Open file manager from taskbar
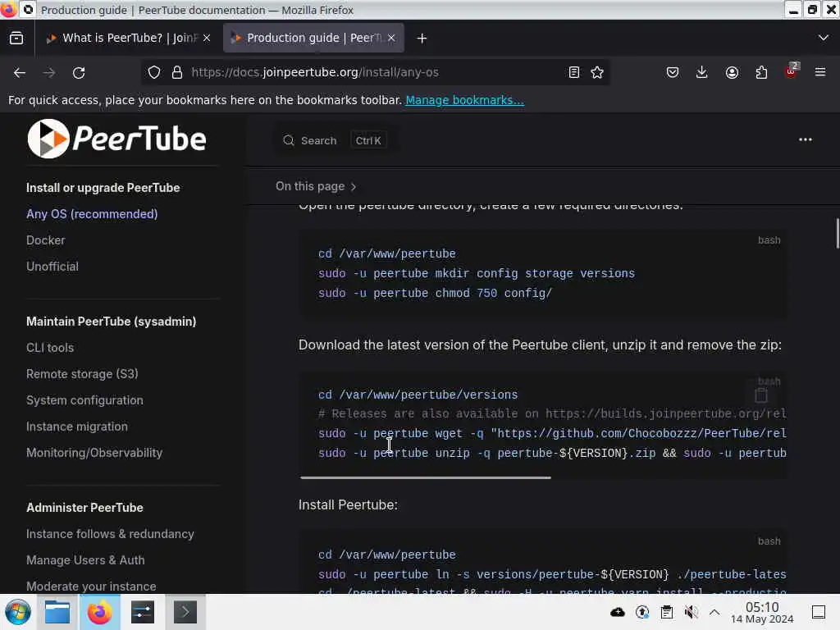The height and width of the screenshot is (630, 840). pos(57,612)
